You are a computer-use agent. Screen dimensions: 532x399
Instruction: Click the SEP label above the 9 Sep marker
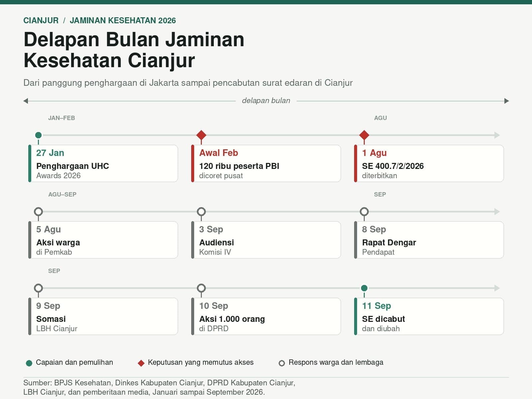coord(54,271)
